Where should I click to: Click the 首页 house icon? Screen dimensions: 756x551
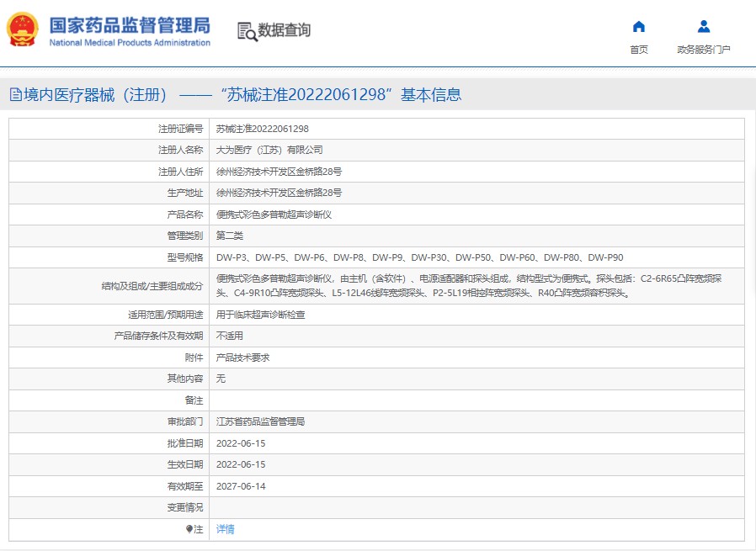[x=639, y=26]
